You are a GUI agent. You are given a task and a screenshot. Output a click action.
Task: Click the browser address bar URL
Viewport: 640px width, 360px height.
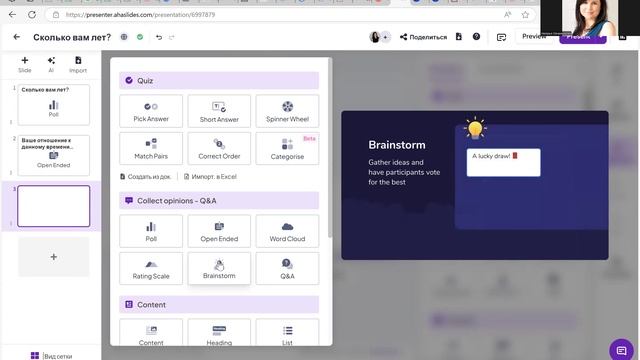[140, 15]
